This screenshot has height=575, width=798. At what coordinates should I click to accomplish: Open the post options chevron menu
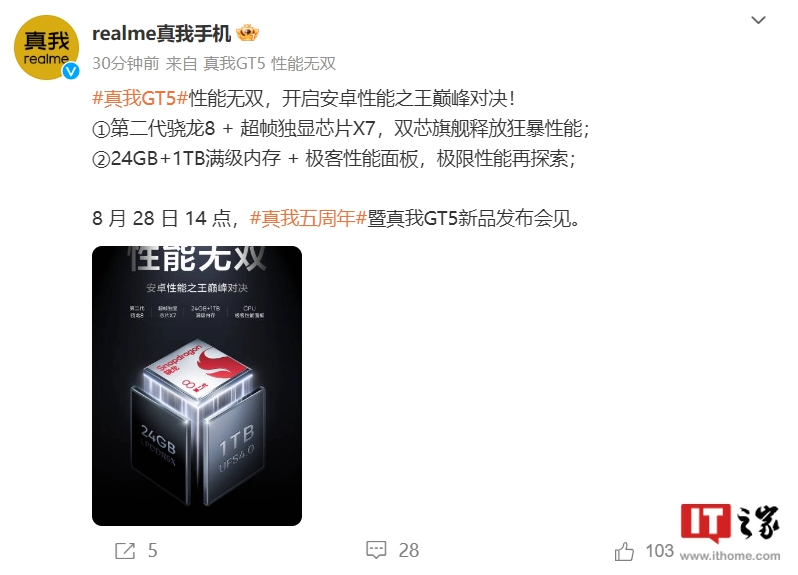click(758, 20)
